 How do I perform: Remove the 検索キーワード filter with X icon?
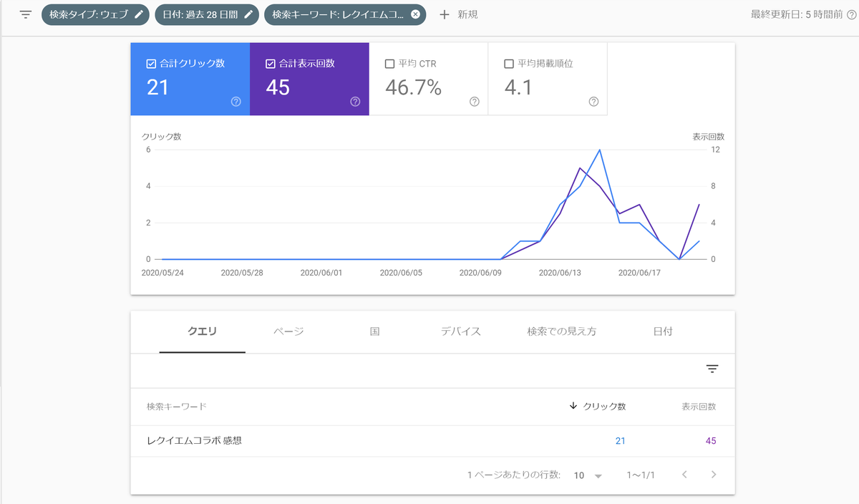pyautogui.click(x=415, y=14)
